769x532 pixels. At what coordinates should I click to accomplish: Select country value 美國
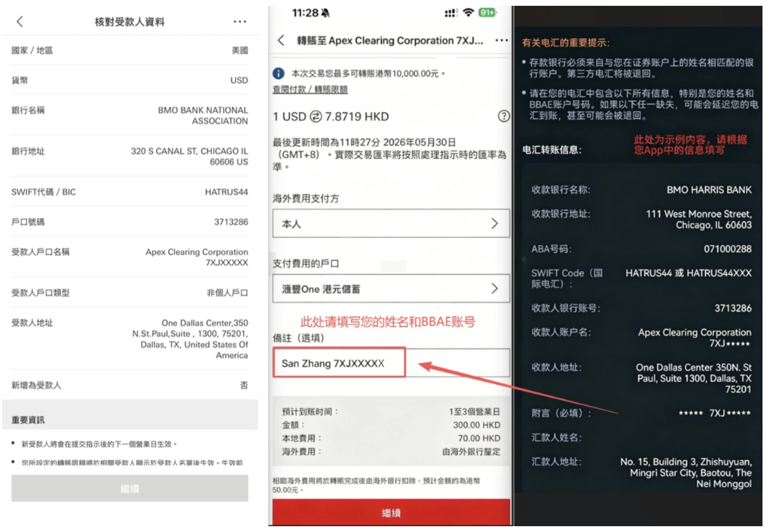240,51
